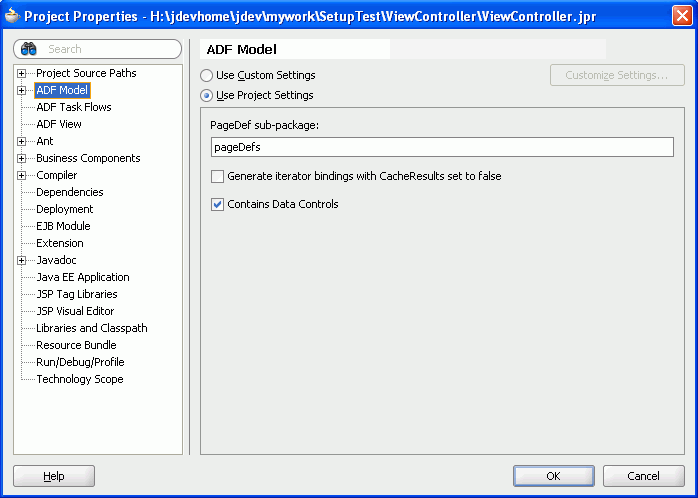Viewport: 698px width, 498px height.
Task: Open Libraries and Classpath settings
Action: (92, 328)
